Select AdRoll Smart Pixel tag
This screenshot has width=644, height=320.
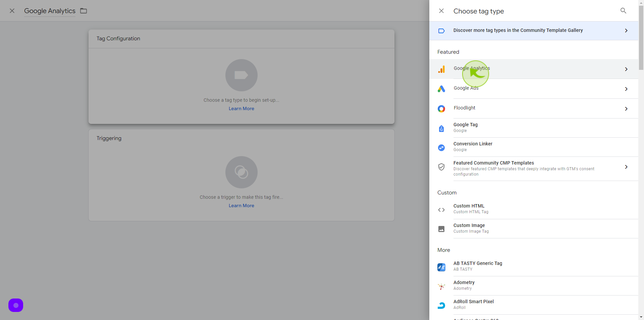[x=534, y=305]
